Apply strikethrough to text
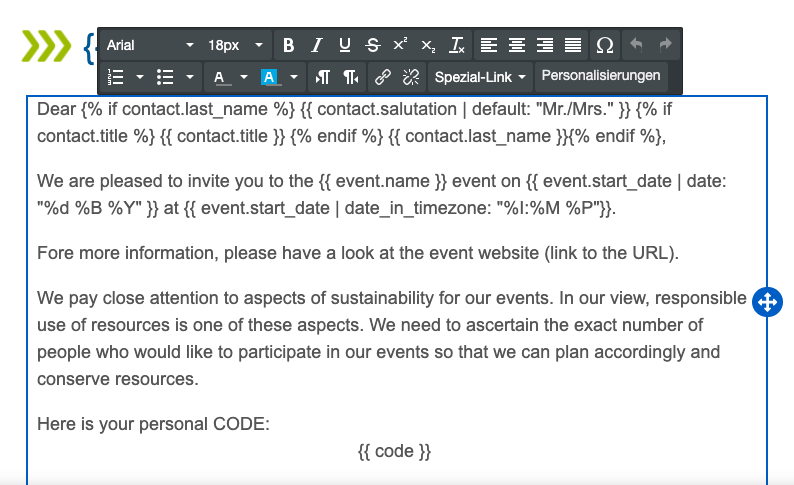This screenshot has width=794, height=485. [x=373, y=45]
